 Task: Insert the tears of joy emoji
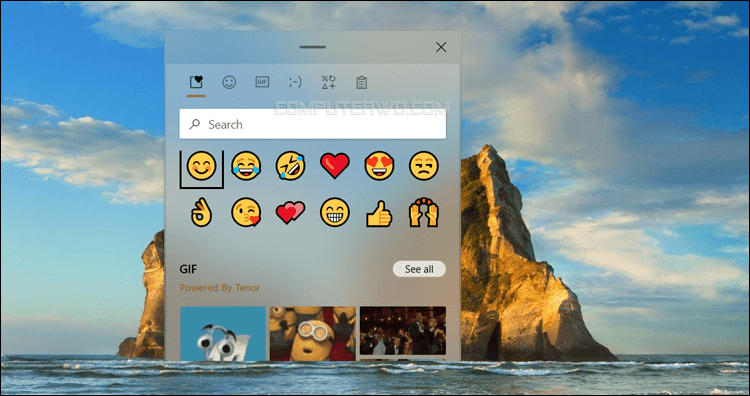tap(246, 166)
